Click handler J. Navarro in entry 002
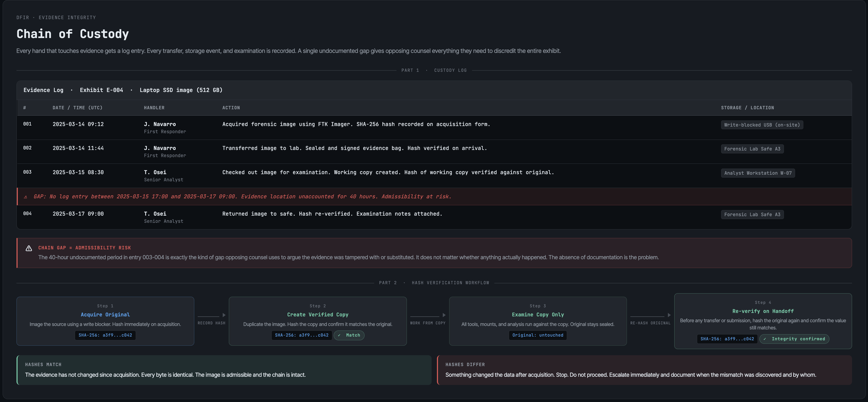This screenshot has height=402, width=868. tap(160, 148)
